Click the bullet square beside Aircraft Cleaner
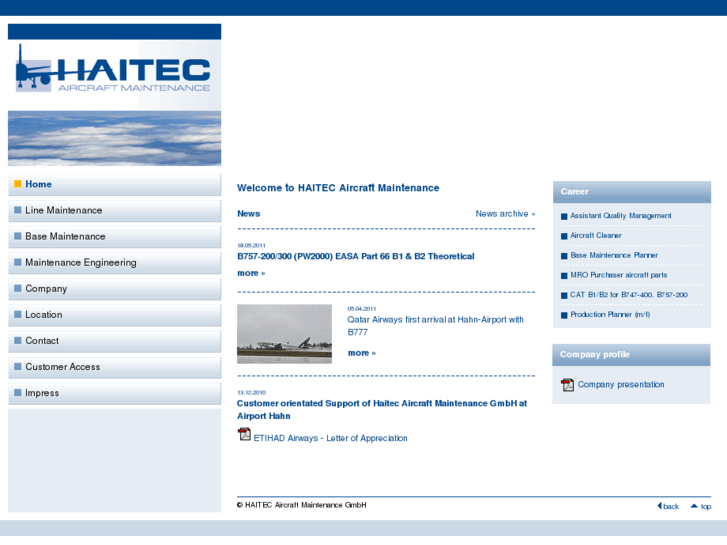727x545 pixels. [564, 236]
